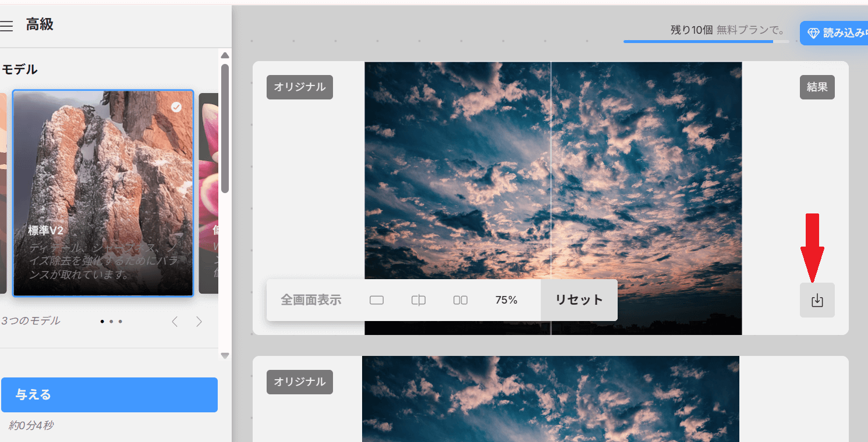Choose the partially visible flower model card

click(x=208, y=193)
